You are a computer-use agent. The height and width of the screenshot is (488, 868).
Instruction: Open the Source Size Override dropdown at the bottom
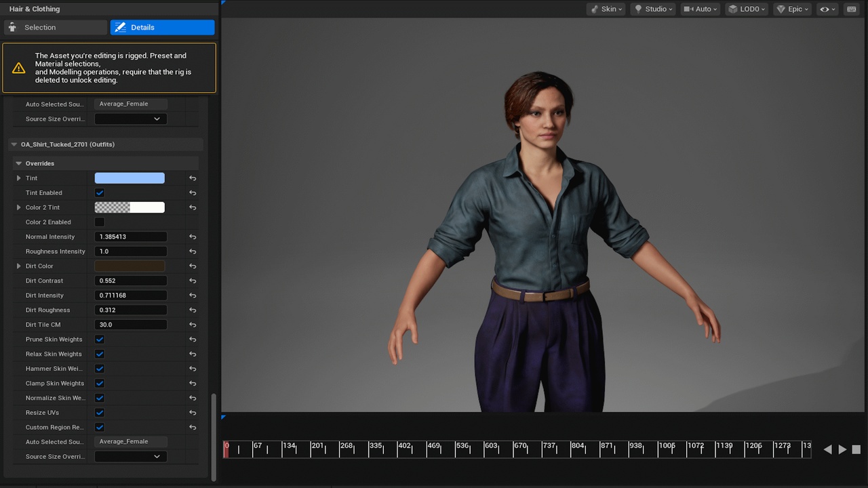130,457
